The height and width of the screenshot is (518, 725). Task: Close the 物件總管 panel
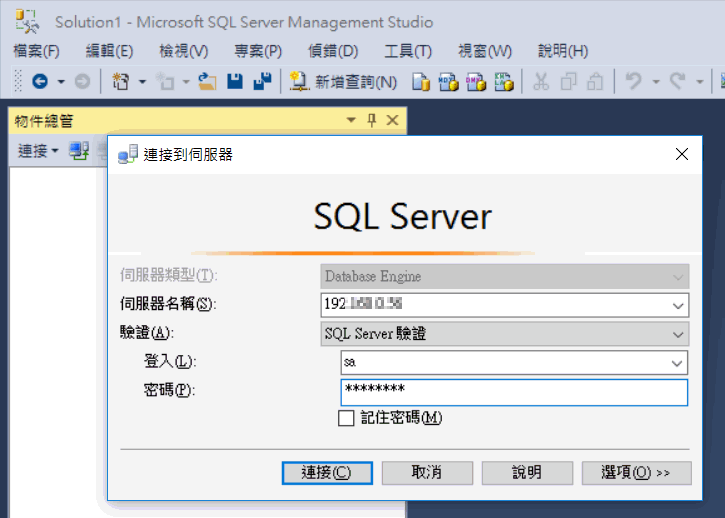tap(393, 120)
